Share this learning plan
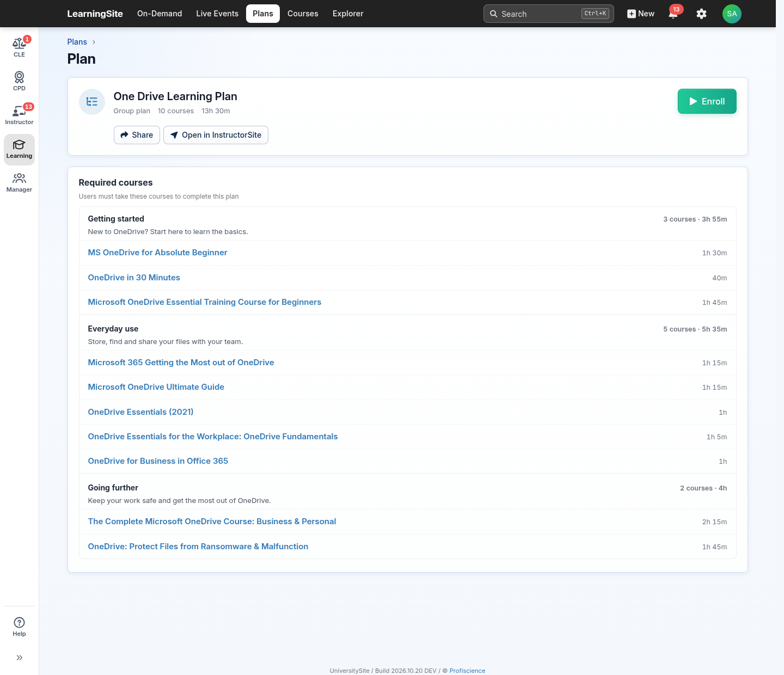The width and height of the screenshot is (784, 675). [x=137, y=135]
